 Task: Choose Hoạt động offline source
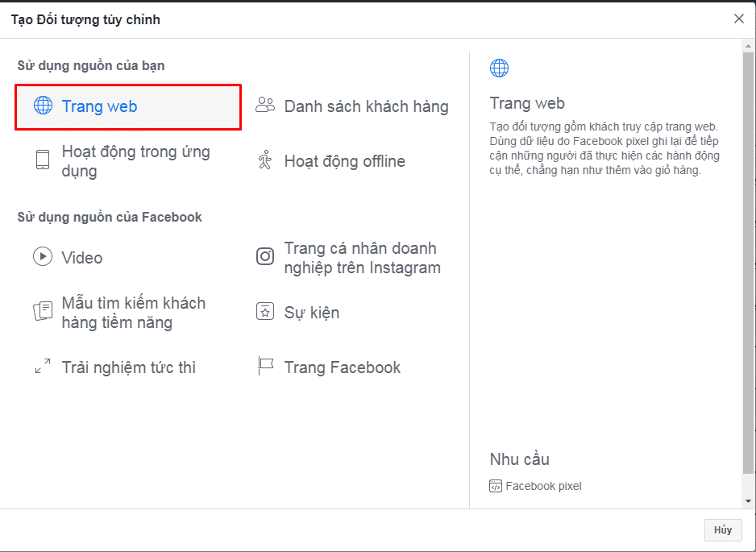332,161
